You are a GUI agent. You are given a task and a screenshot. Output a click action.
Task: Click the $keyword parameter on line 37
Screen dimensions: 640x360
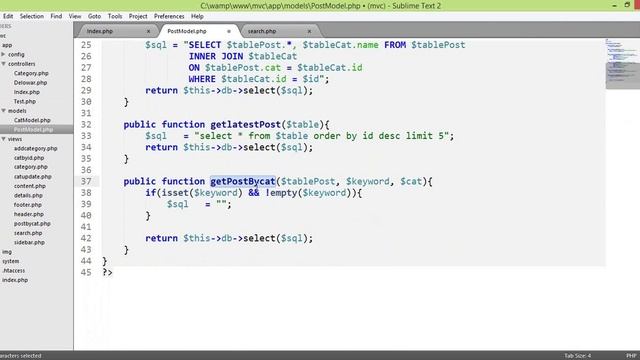click(x=367, y=181)
